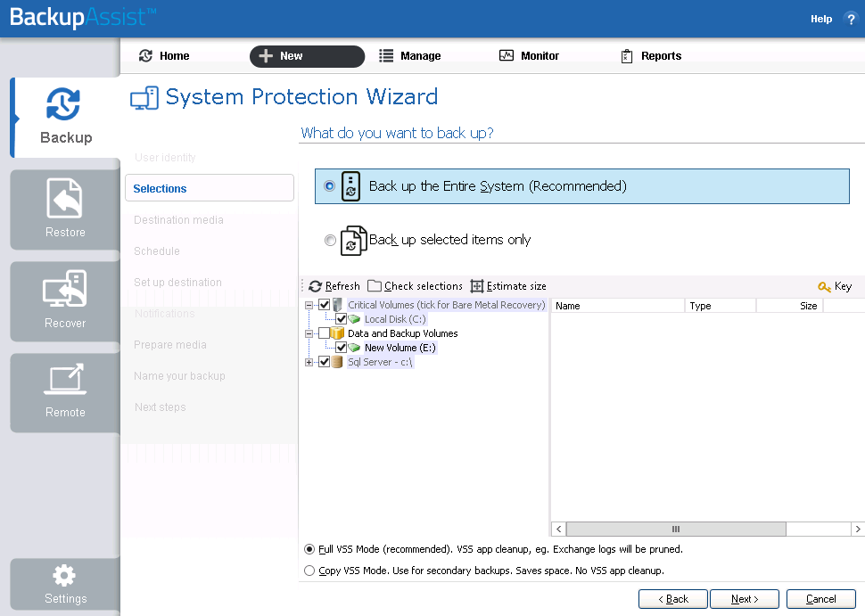Click the Refresh toolbar label
865x616 pixels.
[x=342, y=286]
